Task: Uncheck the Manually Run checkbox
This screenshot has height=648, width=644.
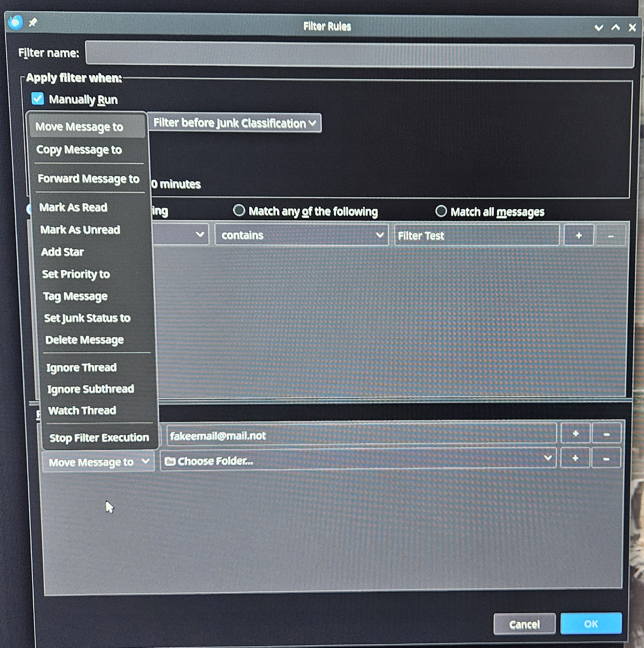Action: click(37, 99)
